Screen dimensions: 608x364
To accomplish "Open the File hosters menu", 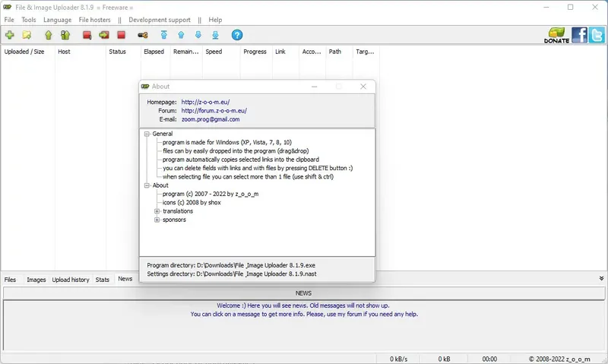I will click(x=94, y=20).
